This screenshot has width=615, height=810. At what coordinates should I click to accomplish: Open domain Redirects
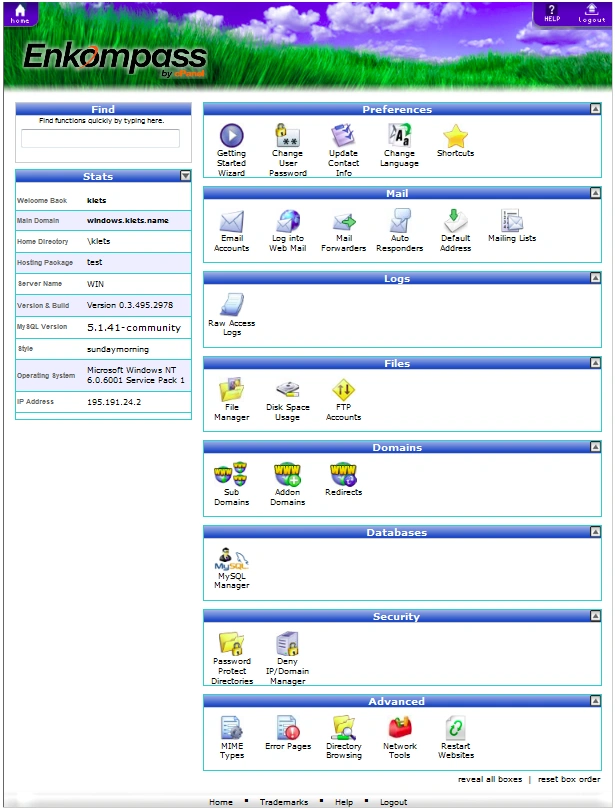pyautogui.click(x=343, y=479)
